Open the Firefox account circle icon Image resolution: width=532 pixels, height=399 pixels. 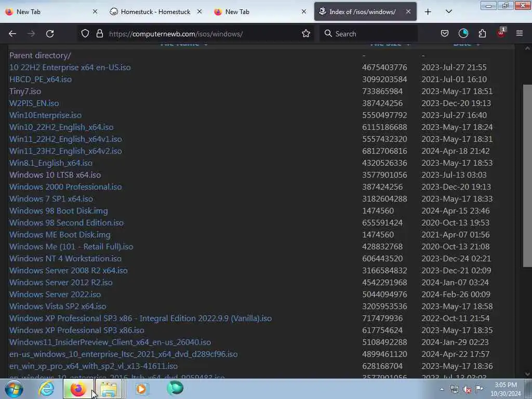click(x=463, y=34)
